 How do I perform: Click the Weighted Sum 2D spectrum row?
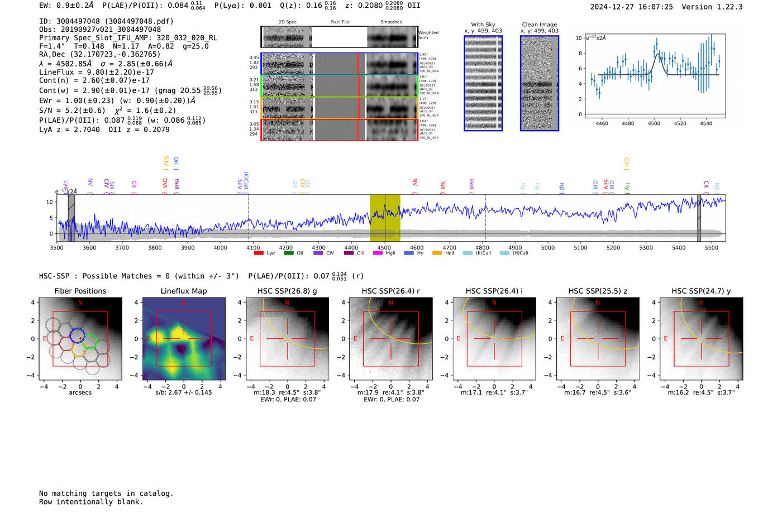click(340, 37)
